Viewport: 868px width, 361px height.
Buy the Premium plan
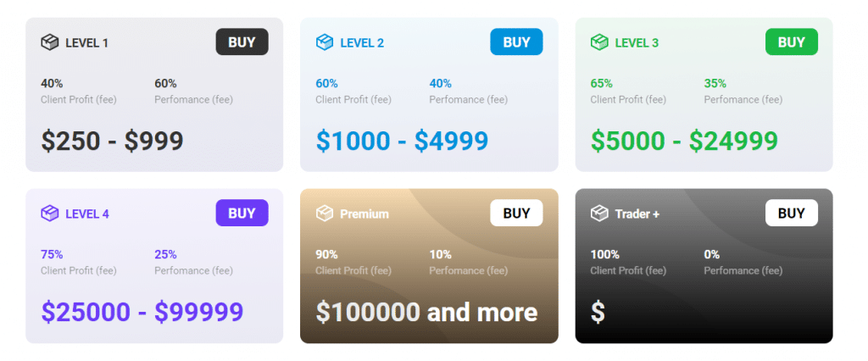click(x=516, y=214)
